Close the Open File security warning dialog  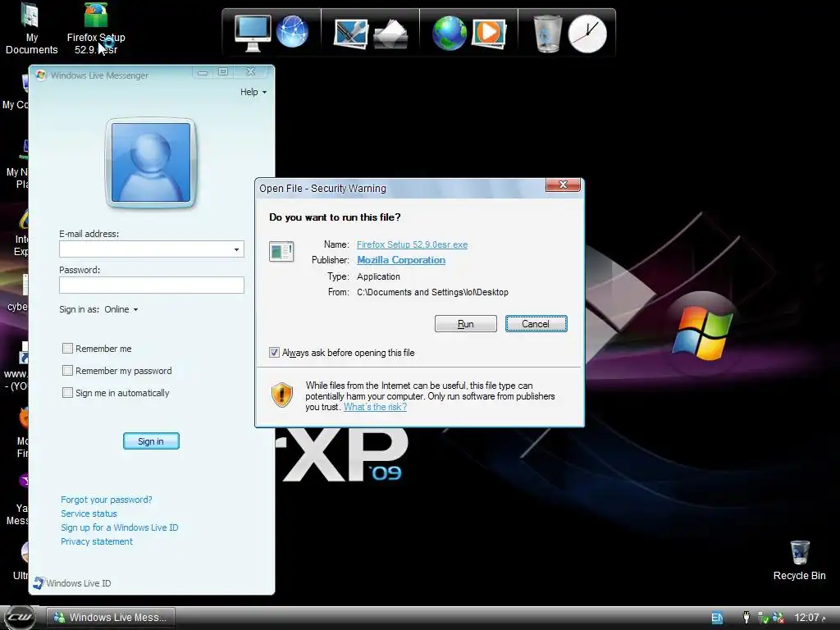coord(563,185)
